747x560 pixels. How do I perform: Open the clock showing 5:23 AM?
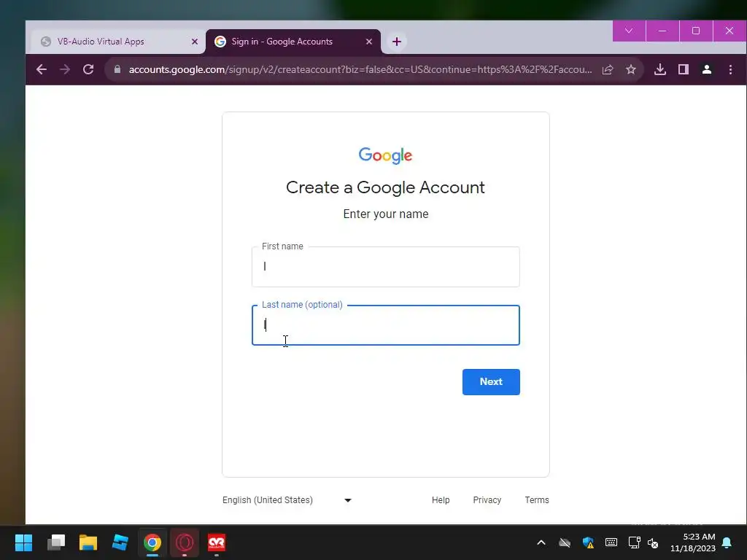point(693,542)
